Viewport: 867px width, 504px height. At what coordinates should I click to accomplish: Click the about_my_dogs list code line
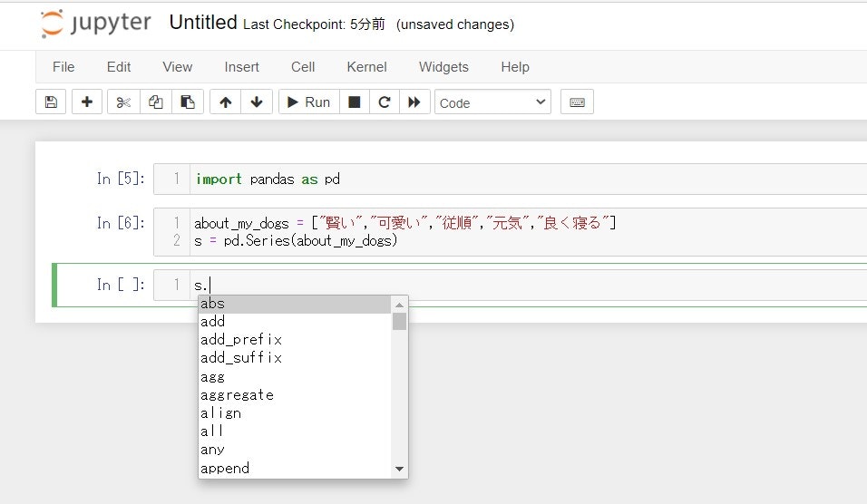(x=405, y=223)
